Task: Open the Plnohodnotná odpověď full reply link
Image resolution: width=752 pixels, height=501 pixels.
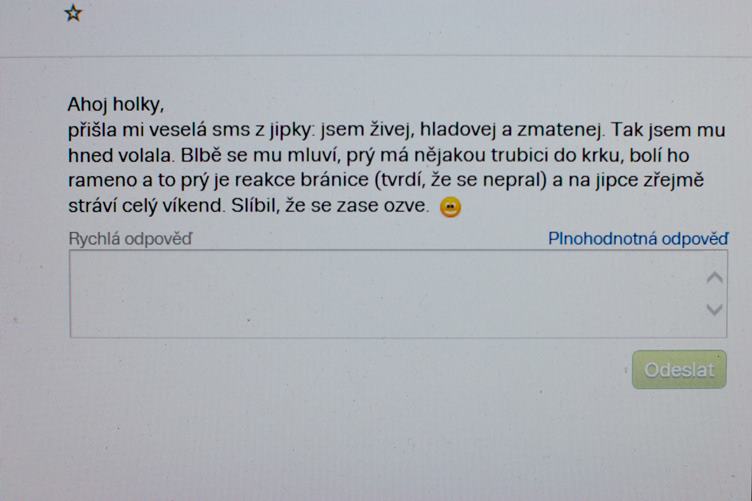Action: point(638,238)
